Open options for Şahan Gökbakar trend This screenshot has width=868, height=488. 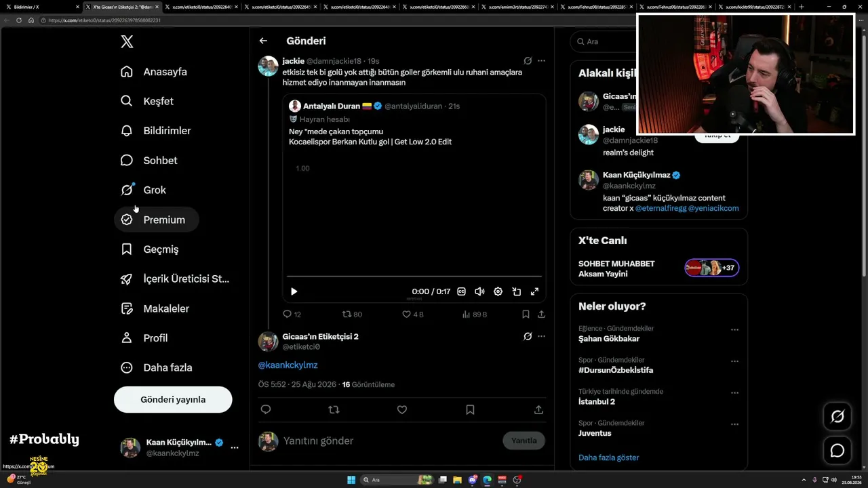click(734, 330)
